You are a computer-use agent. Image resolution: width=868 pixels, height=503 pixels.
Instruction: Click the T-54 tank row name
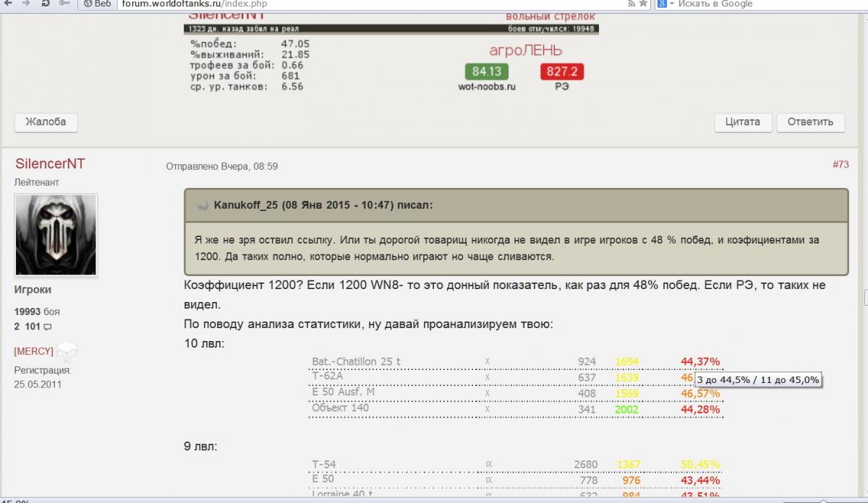tap(324, 465)
